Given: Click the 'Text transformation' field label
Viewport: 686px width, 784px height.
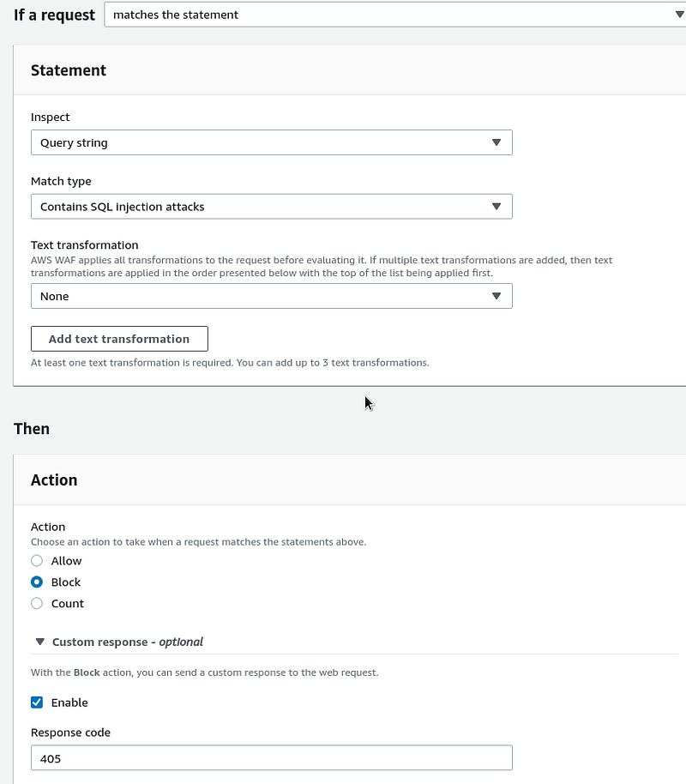Looking at the screenshot, I should 85,245.
